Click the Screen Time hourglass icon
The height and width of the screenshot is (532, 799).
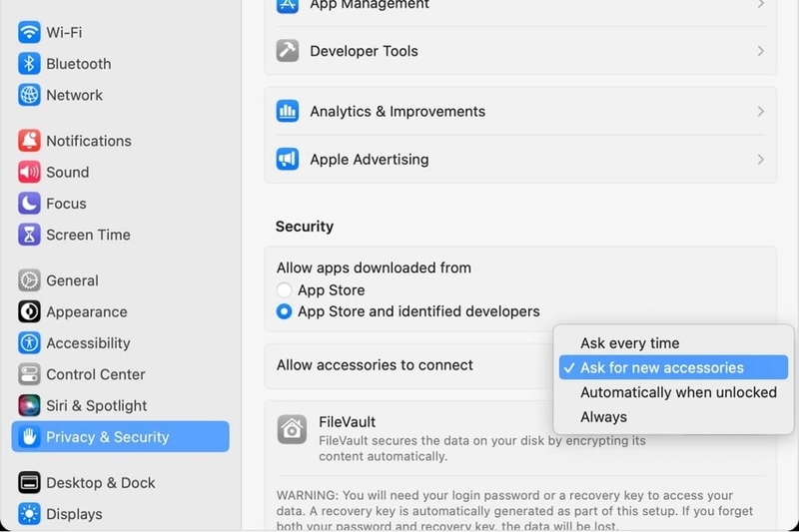coord(29,235)
